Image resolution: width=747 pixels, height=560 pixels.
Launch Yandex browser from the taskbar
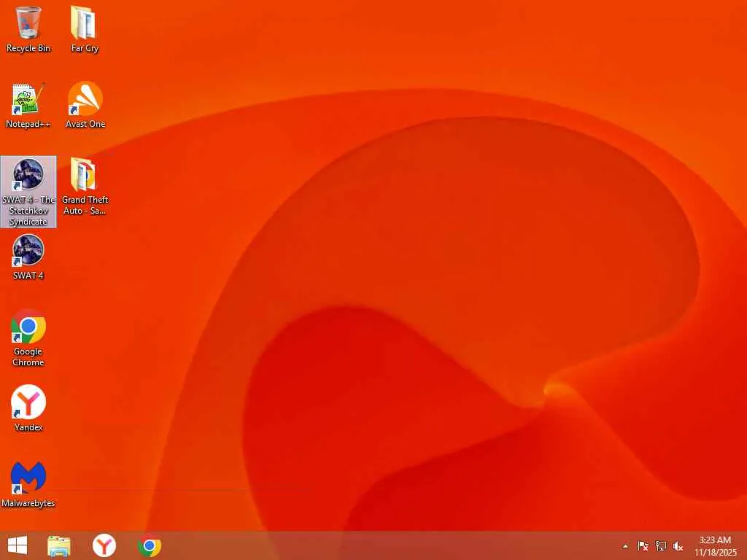[x=104, y=545]
